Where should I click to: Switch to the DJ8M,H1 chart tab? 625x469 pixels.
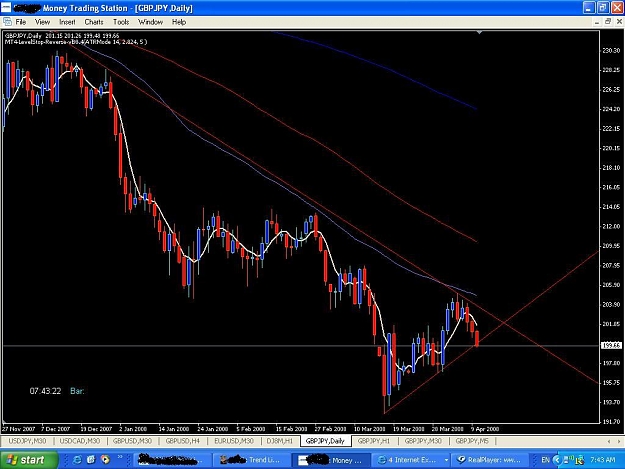pos(279,441)
